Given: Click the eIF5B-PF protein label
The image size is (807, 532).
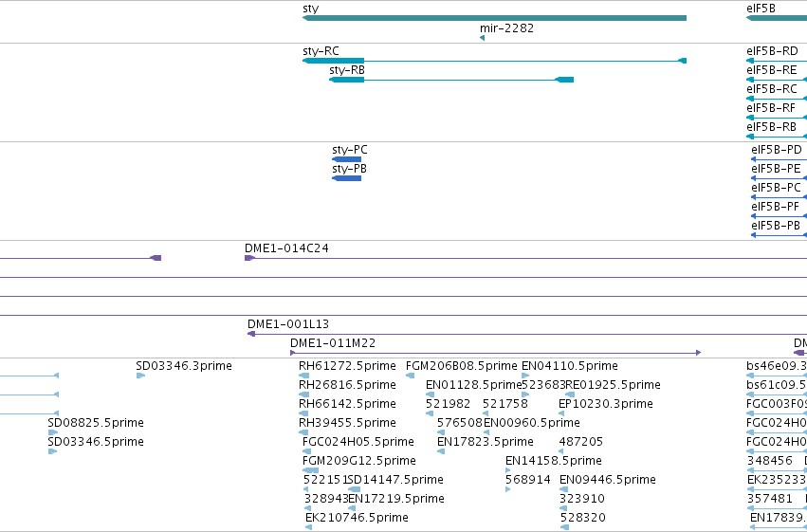Looking at the screenshot, I should pyautogui.click(x=775, y=207).
